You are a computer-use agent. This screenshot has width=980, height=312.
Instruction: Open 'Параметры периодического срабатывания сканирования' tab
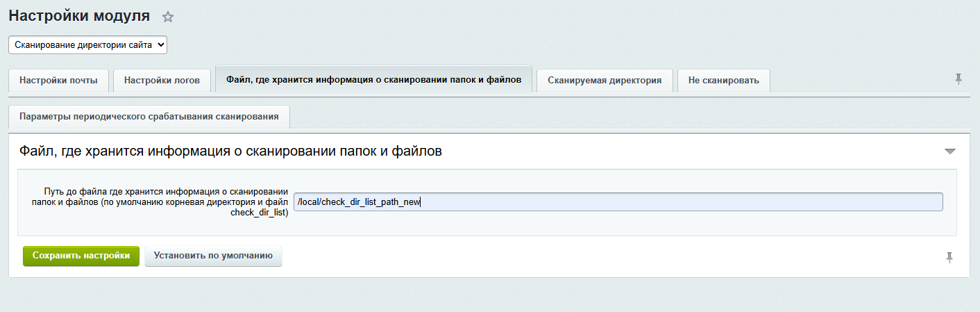point(149,116)
